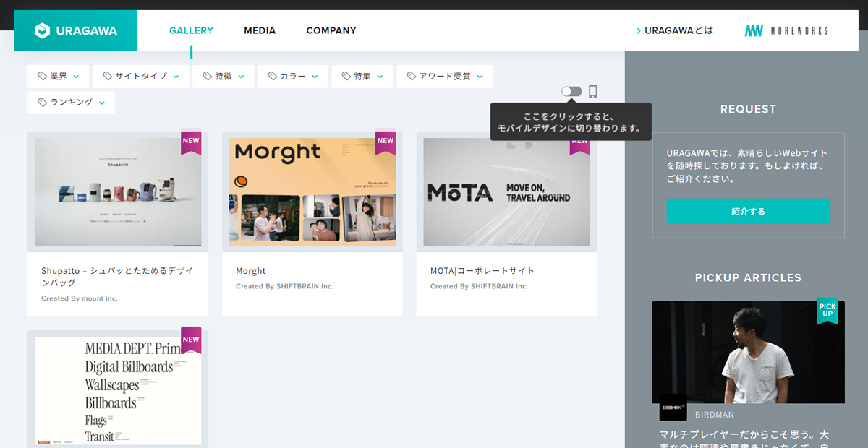
Task: Open the MOTA site thumbnail
Action: pos(507,191)
